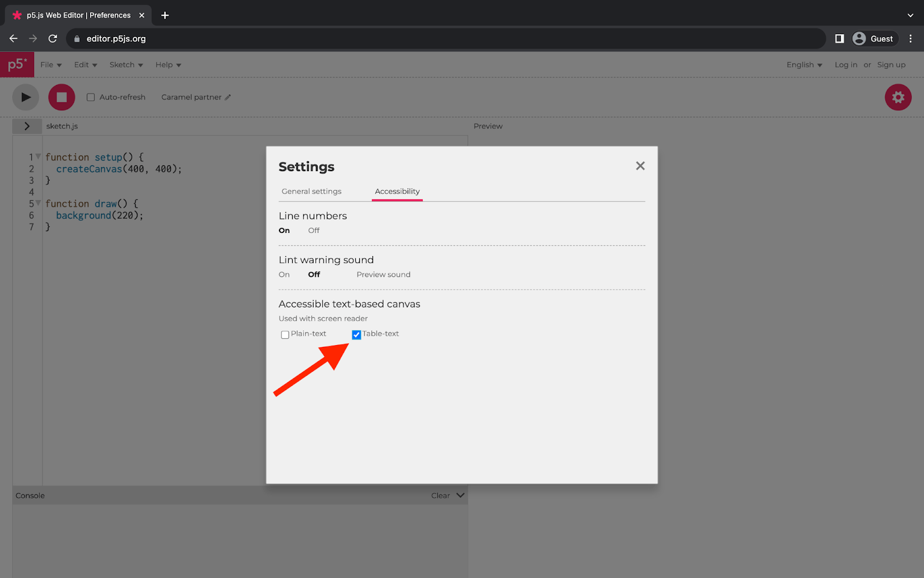924x578 pixels.
Task: Click the browser back arrow
Action: pyautogui.click(x=13, y=38)
